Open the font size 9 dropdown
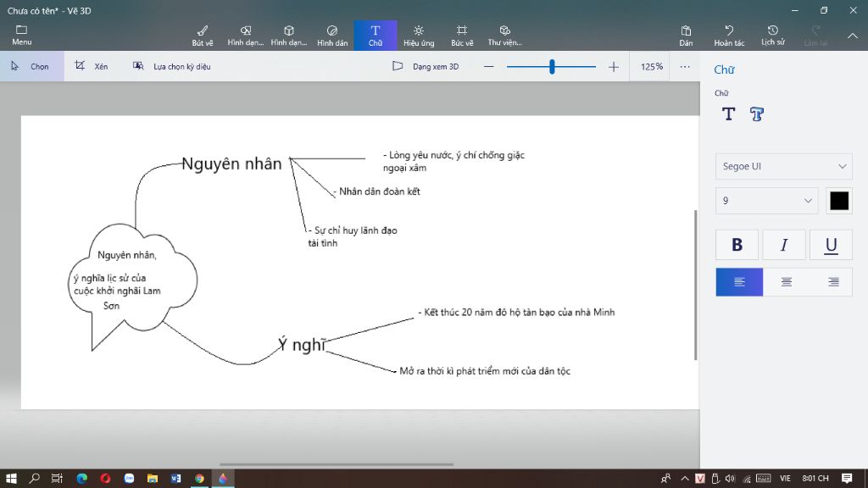The height and width of the screenshot is (488, 868). click(766, 201)
